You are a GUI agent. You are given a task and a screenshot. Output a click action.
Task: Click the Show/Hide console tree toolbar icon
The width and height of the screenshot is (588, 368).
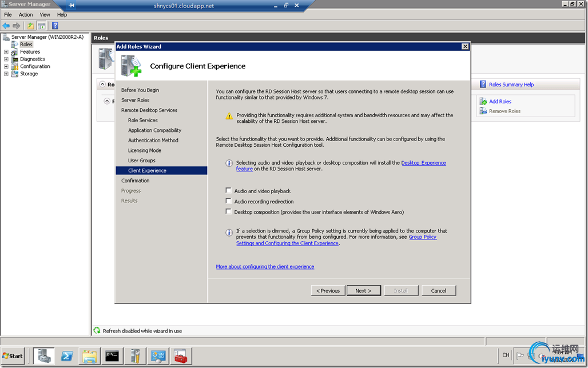[42, 26]
